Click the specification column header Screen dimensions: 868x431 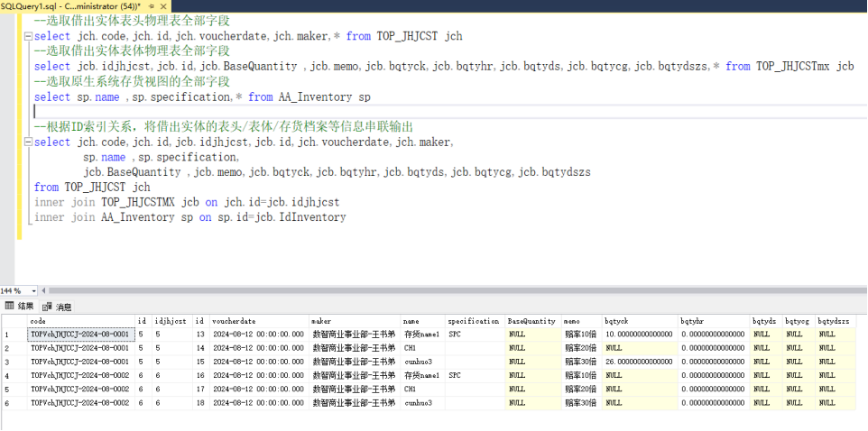click(x=476, y=321)
